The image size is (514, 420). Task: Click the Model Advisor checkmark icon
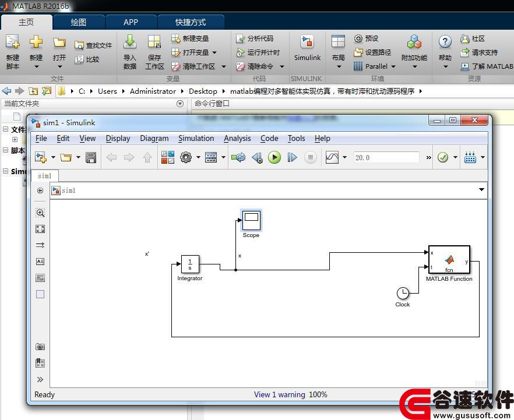pyautogui.click(x=443, y=158)
